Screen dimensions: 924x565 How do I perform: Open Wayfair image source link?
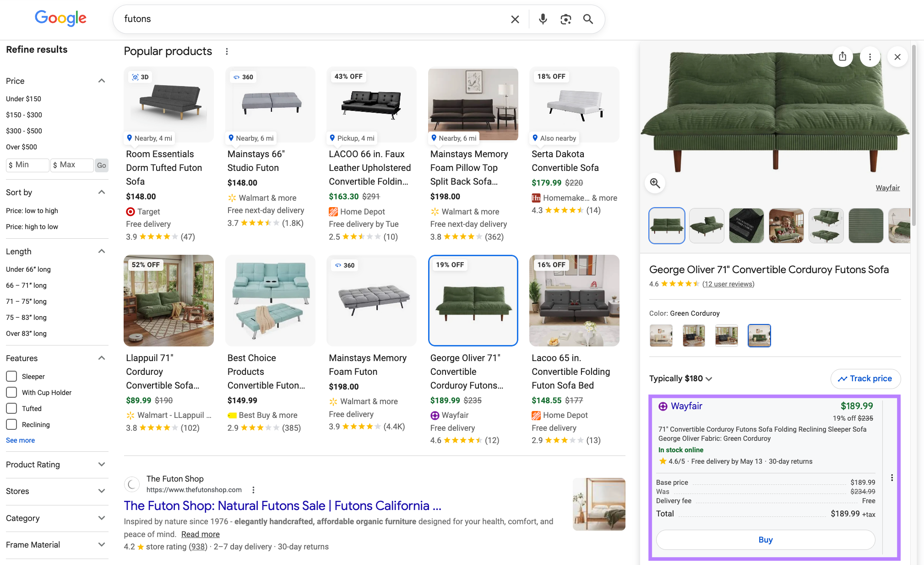pyautogui.click(x=887, y=188)
